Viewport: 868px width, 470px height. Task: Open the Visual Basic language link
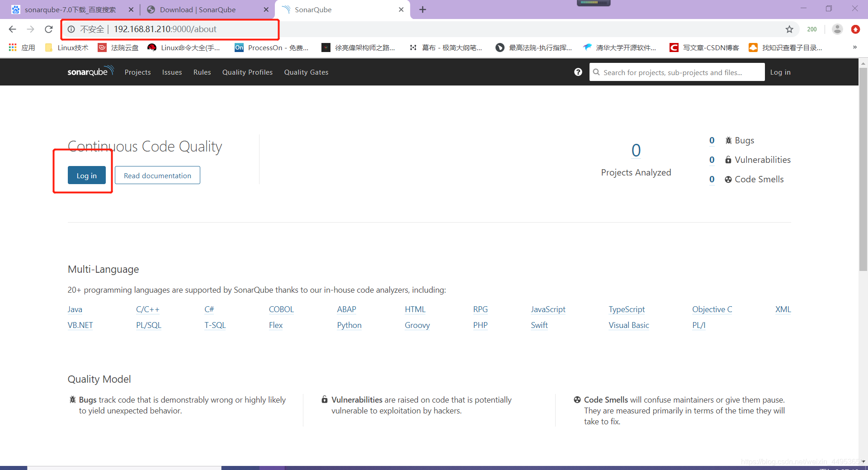coord(629,325)
